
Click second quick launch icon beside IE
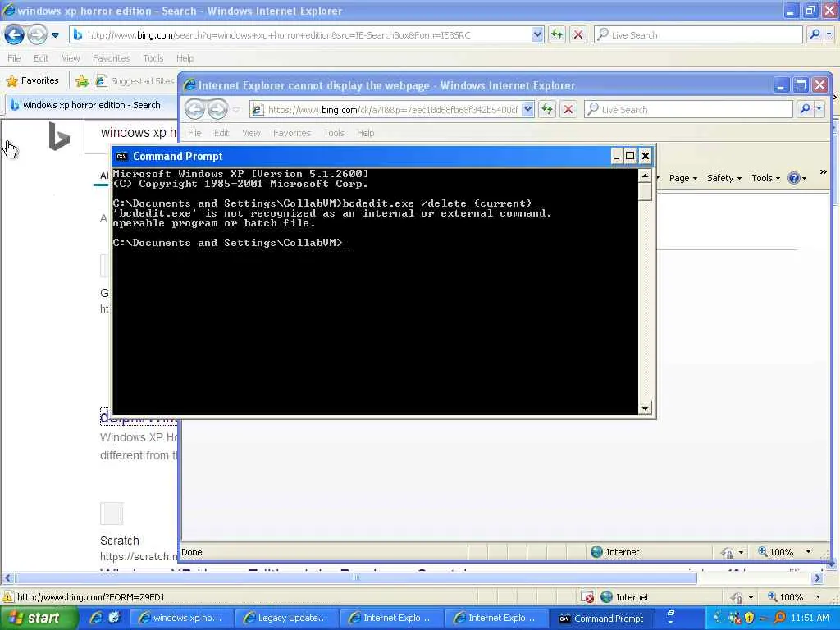[x=114, y=618]
